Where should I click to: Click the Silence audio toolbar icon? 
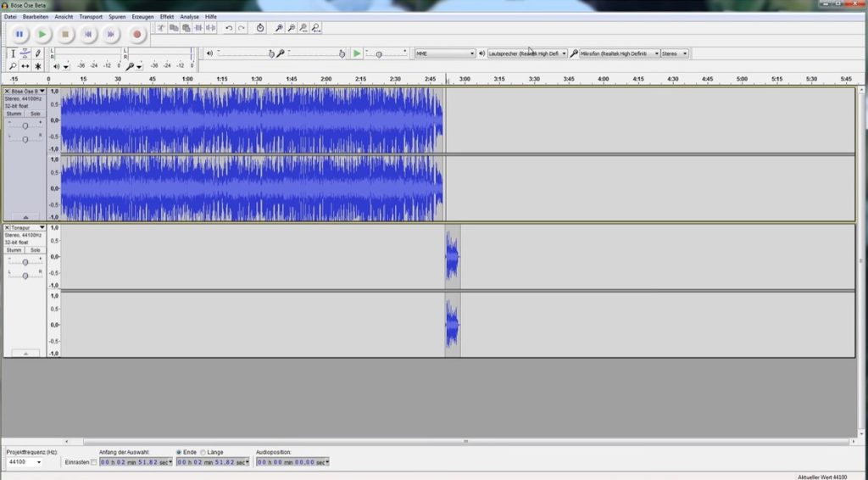point(211,28)
